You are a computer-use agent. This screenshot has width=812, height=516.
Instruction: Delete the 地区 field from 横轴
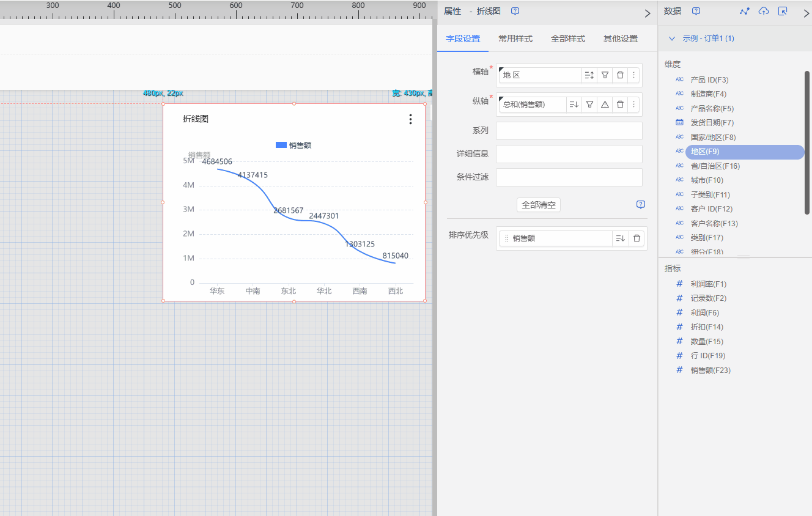pyautogui.click(x=620, y=75)
